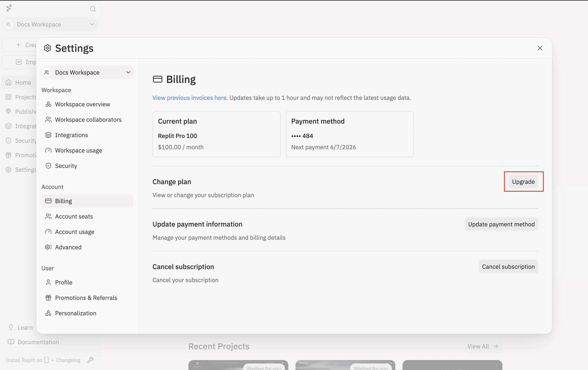
Task: Click the Documentation book icon
Action: tap(11, 342)
